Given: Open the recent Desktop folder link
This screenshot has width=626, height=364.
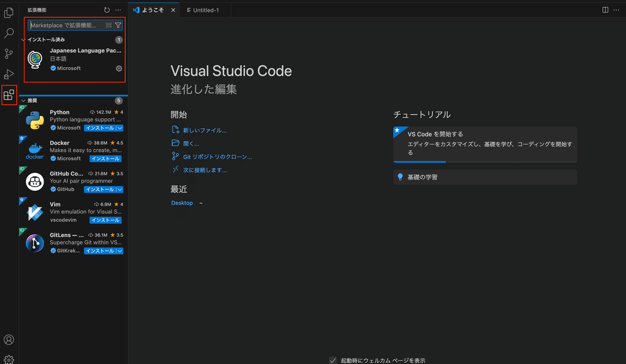Looking at the screenshot, I should click(x=182, y=203).
